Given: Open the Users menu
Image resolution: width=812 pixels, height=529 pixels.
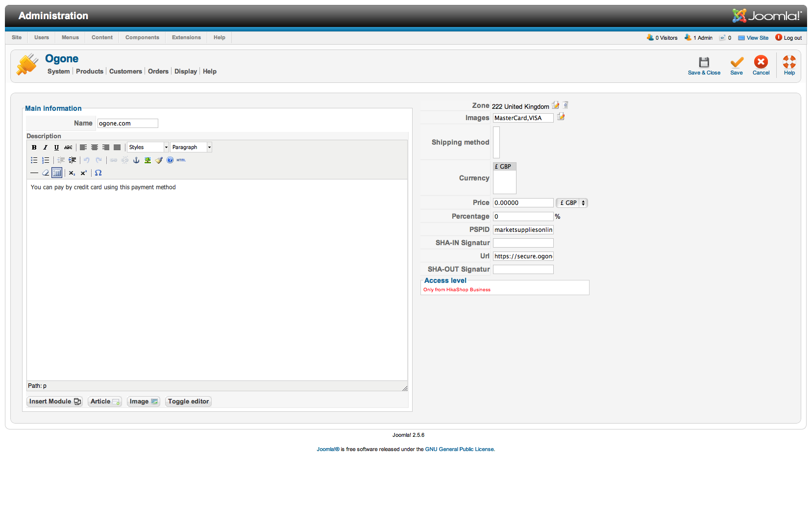Looking at the screenshot, I should point(42,37).
